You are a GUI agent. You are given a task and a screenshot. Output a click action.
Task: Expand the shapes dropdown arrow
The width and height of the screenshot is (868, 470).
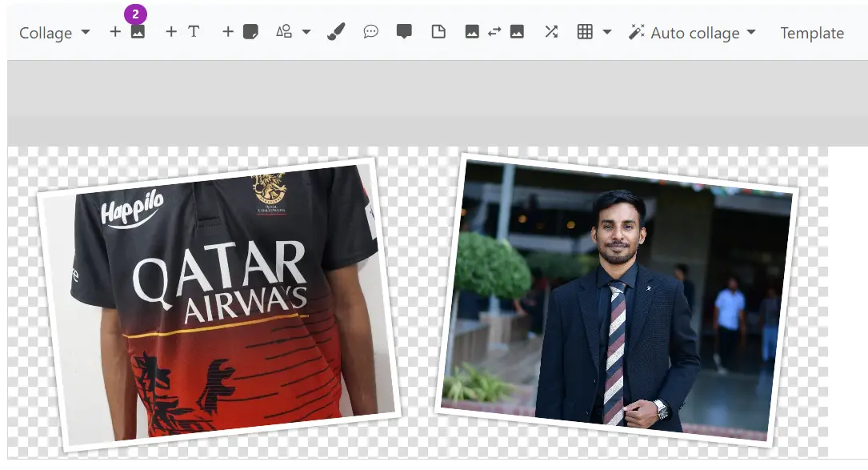[306, 32]
